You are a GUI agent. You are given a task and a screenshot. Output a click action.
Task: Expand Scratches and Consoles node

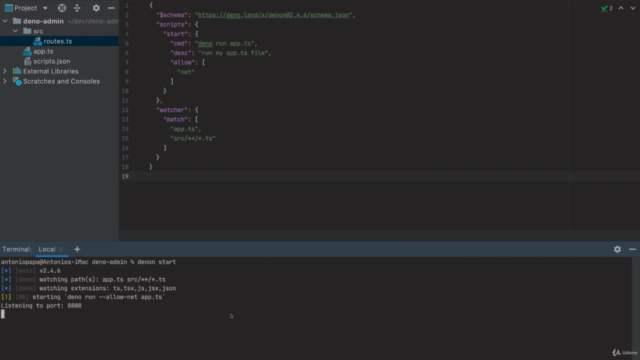[5, 81]
